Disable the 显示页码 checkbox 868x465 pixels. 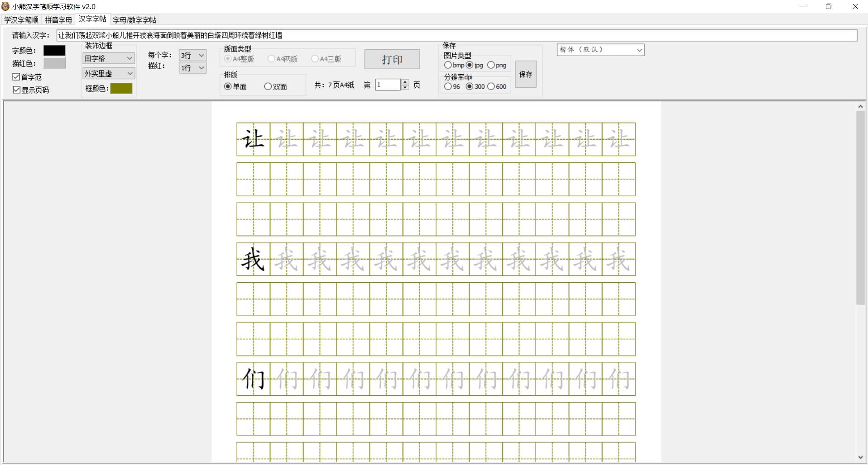(16, 90)
